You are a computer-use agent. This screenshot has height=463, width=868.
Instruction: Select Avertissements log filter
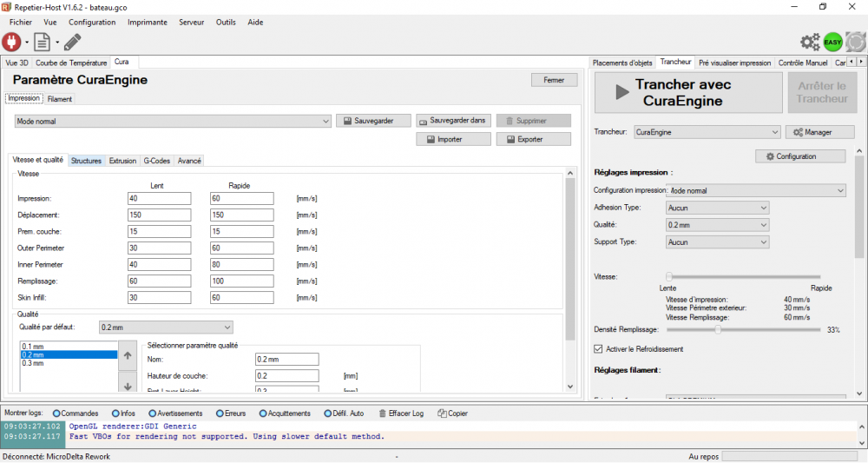(x=175, y=413)
